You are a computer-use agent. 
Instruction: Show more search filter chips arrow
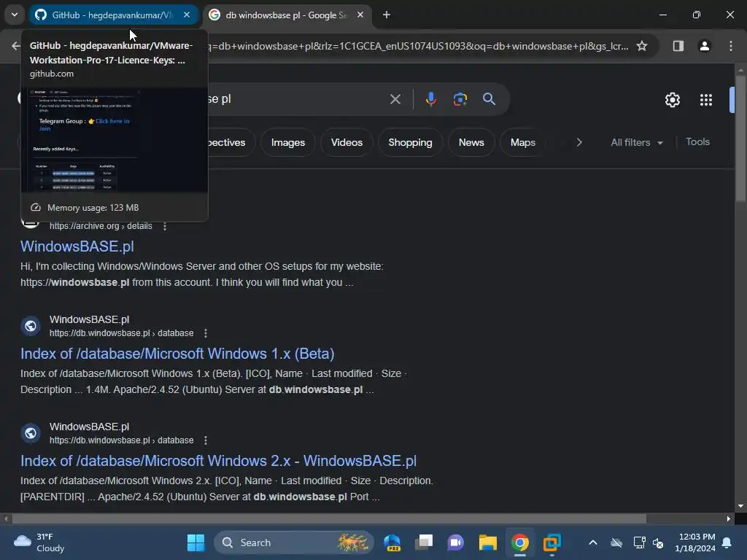tap(578, 142)
